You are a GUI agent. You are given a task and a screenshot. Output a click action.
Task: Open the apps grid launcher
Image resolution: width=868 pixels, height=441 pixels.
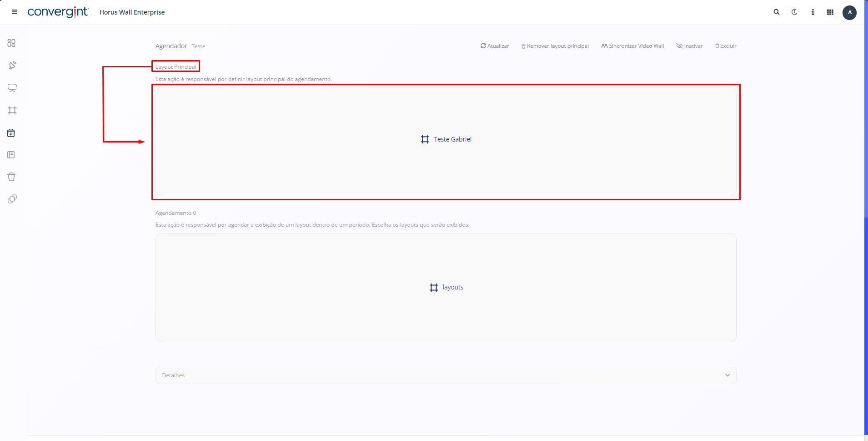[830, 12]
